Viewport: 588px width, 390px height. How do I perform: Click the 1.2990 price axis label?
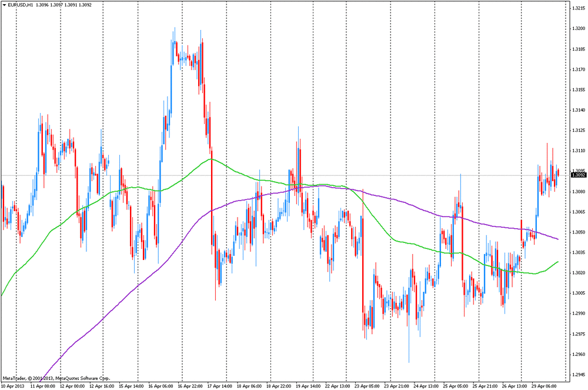pos(579,313)
